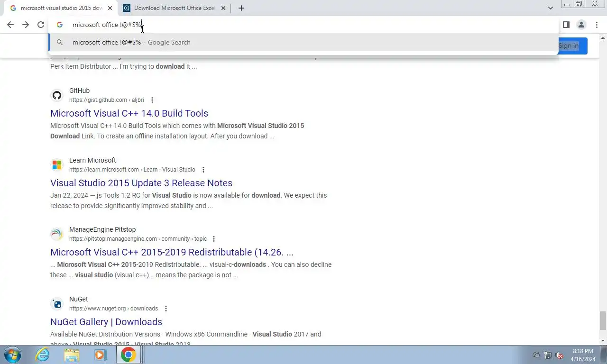Open the tab search dropdown arrow
This screenshot has height=364, width=607.
click(551, 8)
